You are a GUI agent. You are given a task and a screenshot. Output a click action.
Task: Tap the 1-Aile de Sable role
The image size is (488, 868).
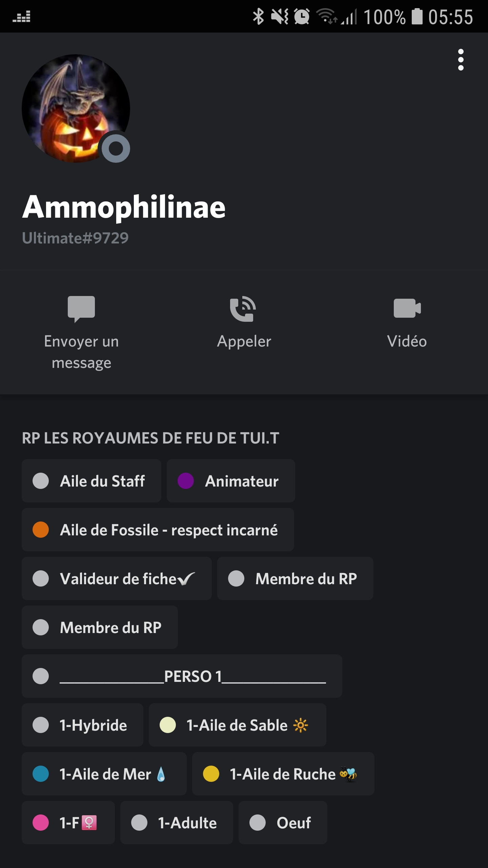coord(237,725)
